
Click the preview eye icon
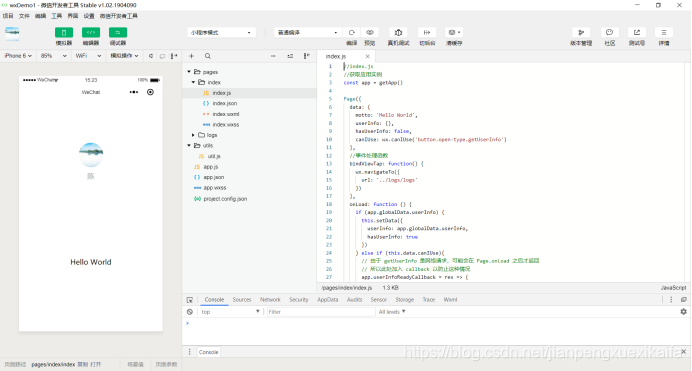(x=370, y=33)
